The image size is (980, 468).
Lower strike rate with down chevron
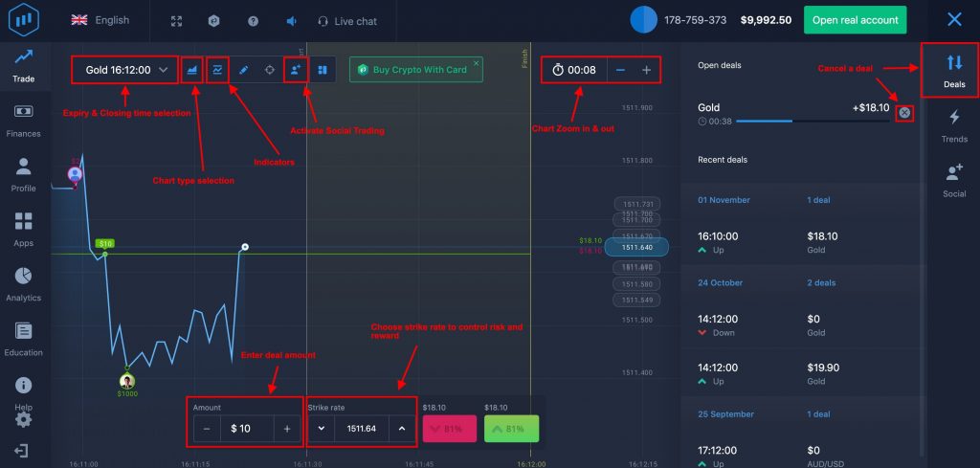[x=322, y=429]
